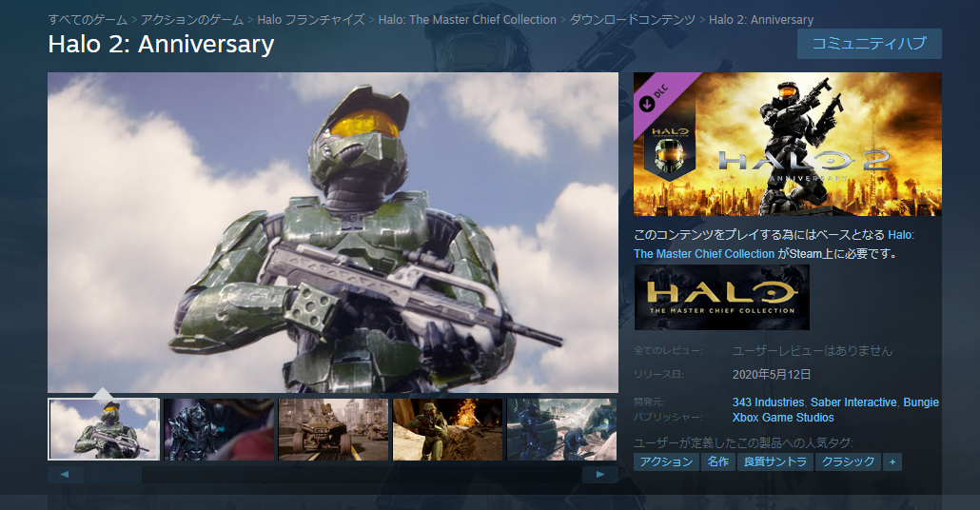Click the plus button to add tags
Screen dimensions: 980x510
[892, 461]
